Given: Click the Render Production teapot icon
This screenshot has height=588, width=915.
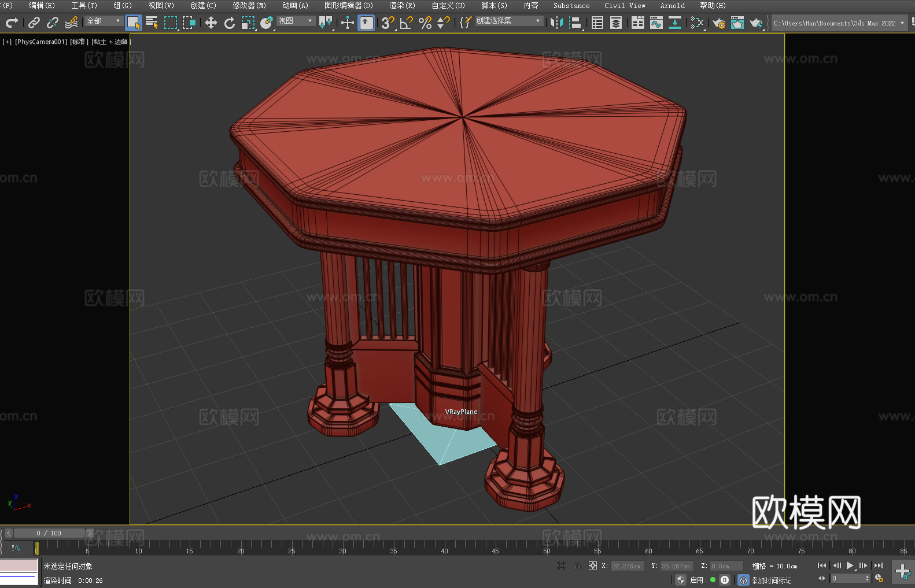Looking at the screenshot, I should pos(756,23).
